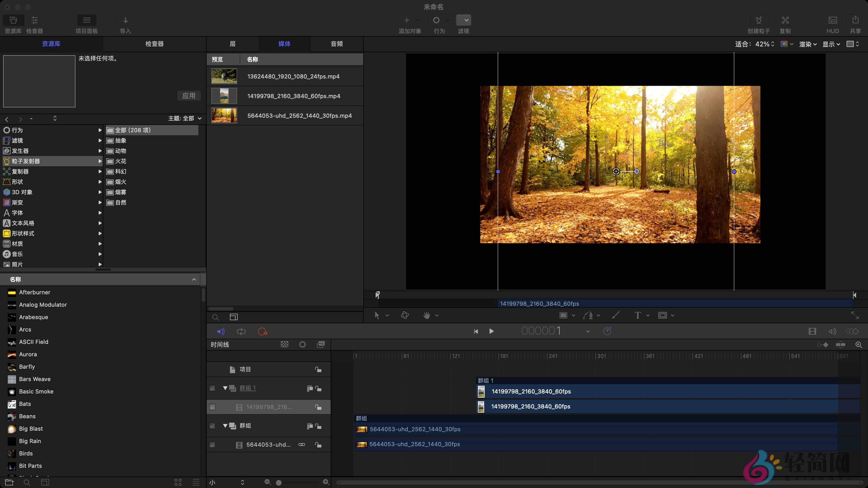The image size is (868, 488).
Task: Click the Create Particles (创建粒子) icon
Action: click(x=758, y=21)
